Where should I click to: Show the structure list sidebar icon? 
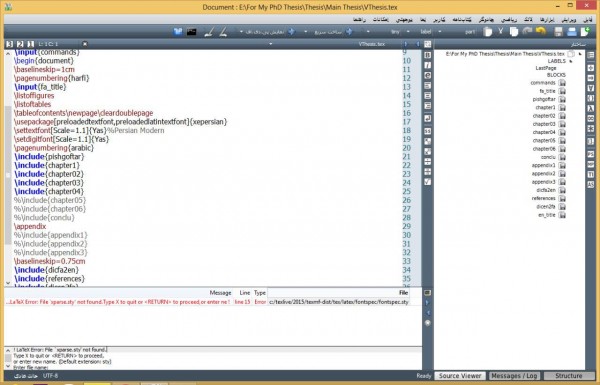590,55
